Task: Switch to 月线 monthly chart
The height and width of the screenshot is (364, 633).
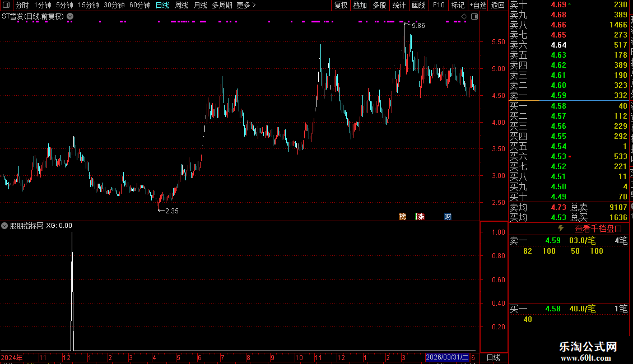Action: tap(200, 5)
